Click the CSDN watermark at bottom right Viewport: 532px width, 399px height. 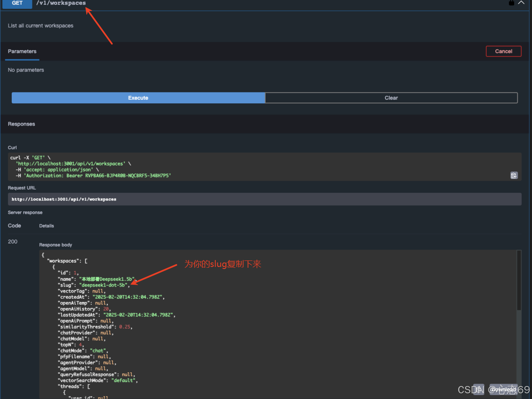click(495, 389)
